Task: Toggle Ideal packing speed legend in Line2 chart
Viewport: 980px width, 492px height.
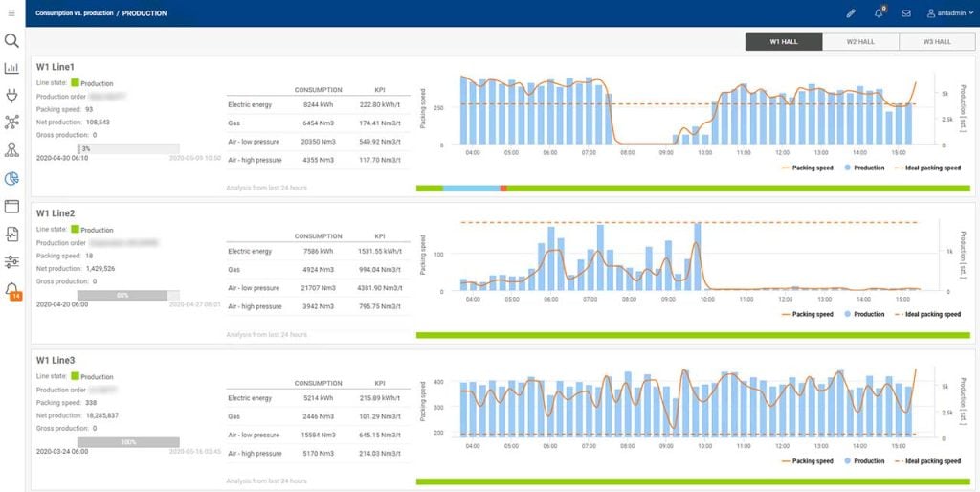Action: coord(928,315)
